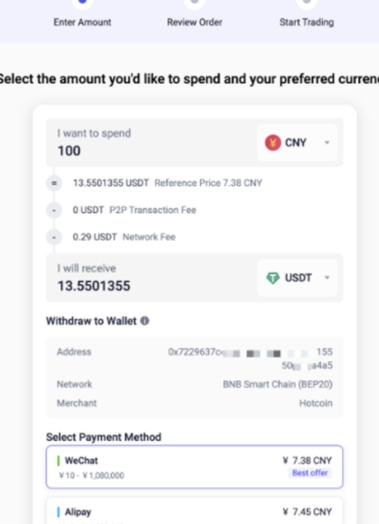
Task: Expand the USDT coin dropdown arrow
Action: coord(327,278)
